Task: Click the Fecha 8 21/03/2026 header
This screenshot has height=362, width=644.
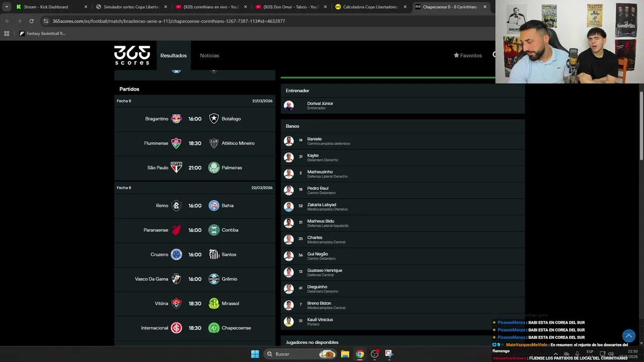Action: coord(195,101)
